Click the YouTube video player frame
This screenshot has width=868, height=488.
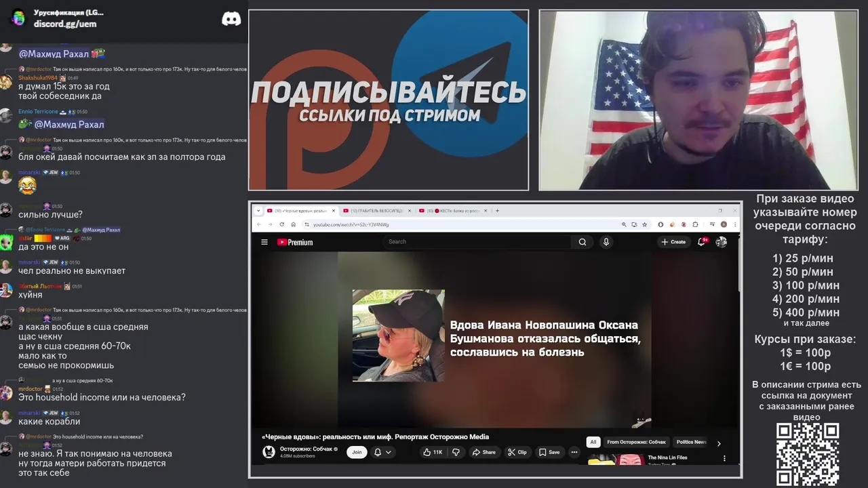(495, 340)
